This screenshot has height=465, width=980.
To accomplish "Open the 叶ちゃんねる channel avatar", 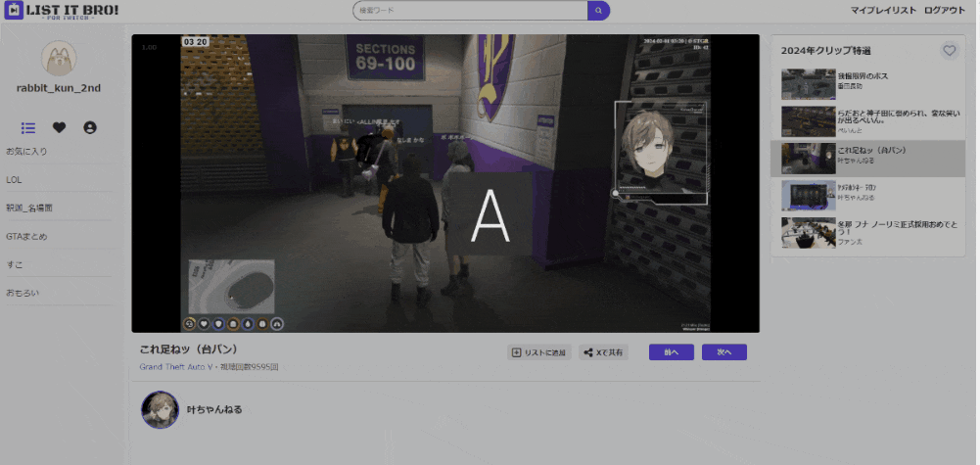I will point(160,410).
